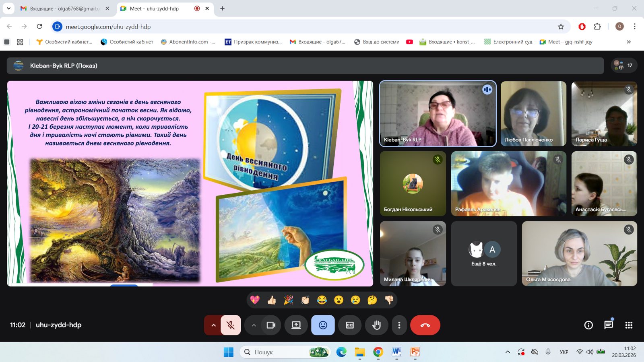
Task: Raise hand in the meeting
Action: point(376,325)
